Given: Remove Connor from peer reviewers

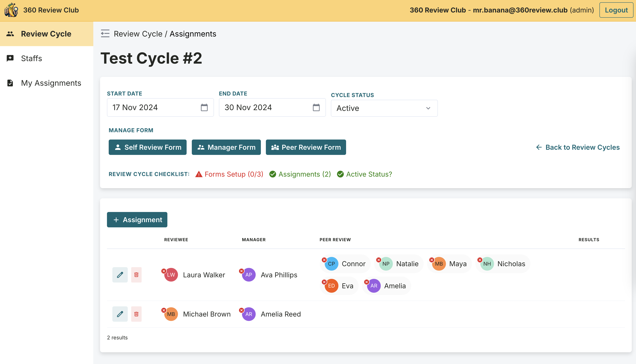Looking at the screenshot, I should click(324, 260).
